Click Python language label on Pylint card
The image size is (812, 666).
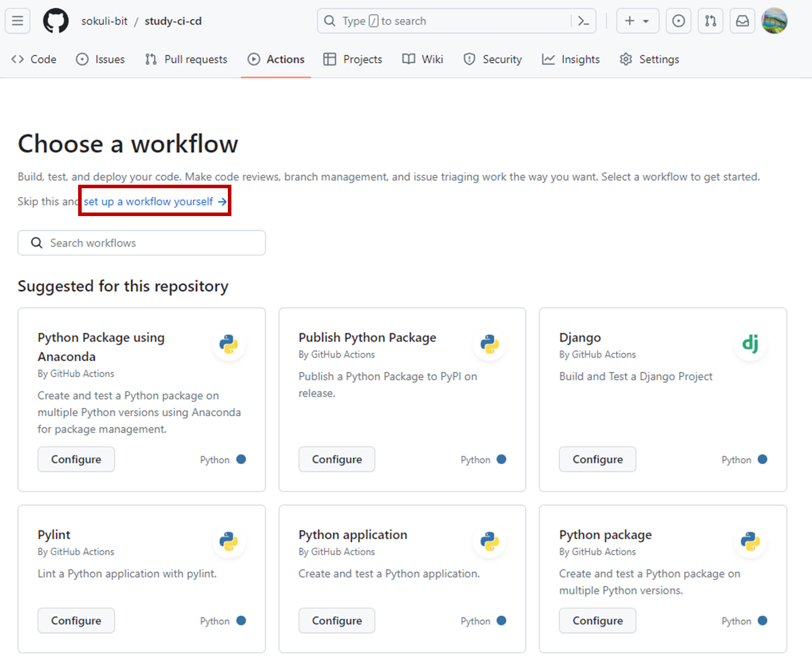[x=215, y=621]
